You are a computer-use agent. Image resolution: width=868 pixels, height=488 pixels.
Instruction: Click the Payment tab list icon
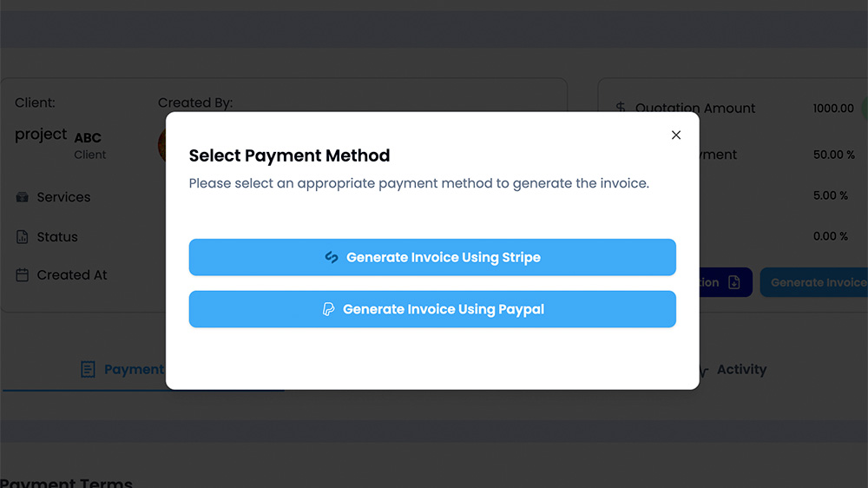pyautogui.click(x=88, y=369)
